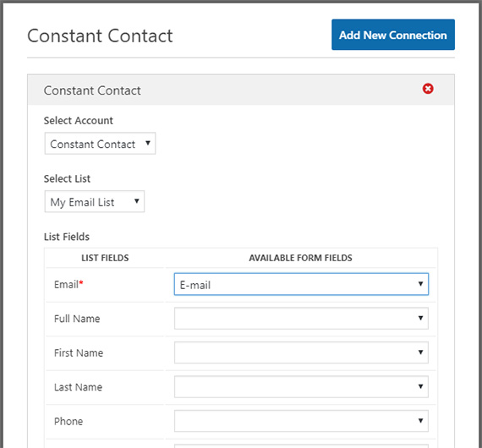Click the arrow of First Name dropdown

pos(420,352)
